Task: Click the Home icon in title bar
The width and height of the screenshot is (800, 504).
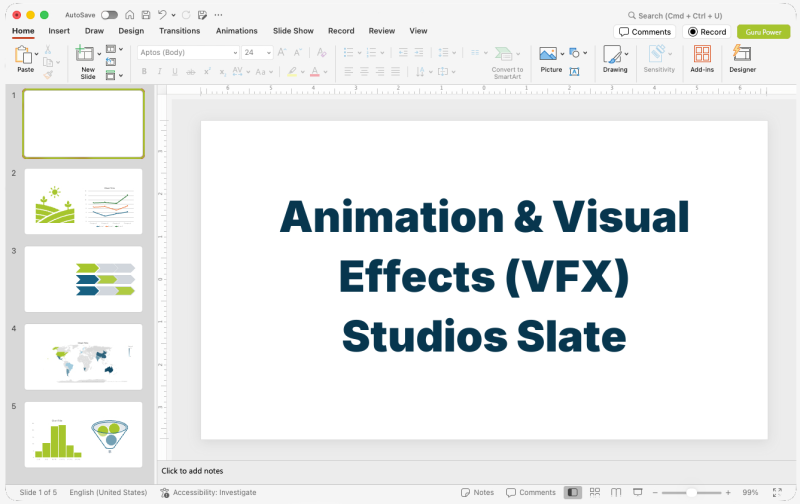Action: [130, 15]
